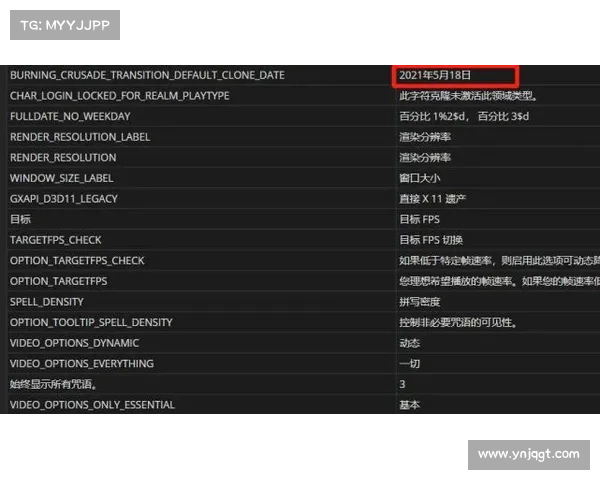This screenshot has height=480, width=600.
Task: Click the OPTION_TOOLTIP_SPELL_DENSITY key cell
Action: tap(91, 322)
